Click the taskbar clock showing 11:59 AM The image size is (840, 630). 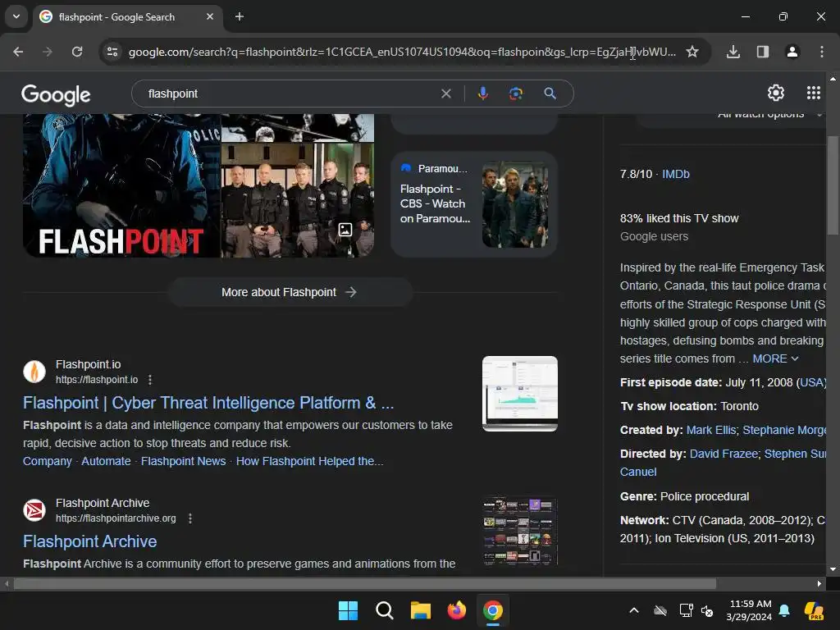point(749,610)
